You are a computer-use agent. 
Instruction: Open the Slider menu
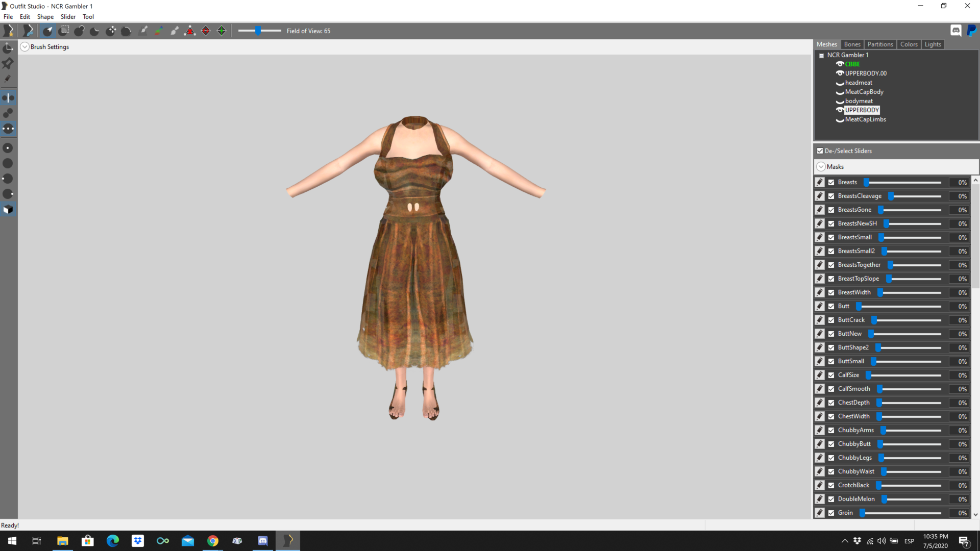click(x=68, y=17)
